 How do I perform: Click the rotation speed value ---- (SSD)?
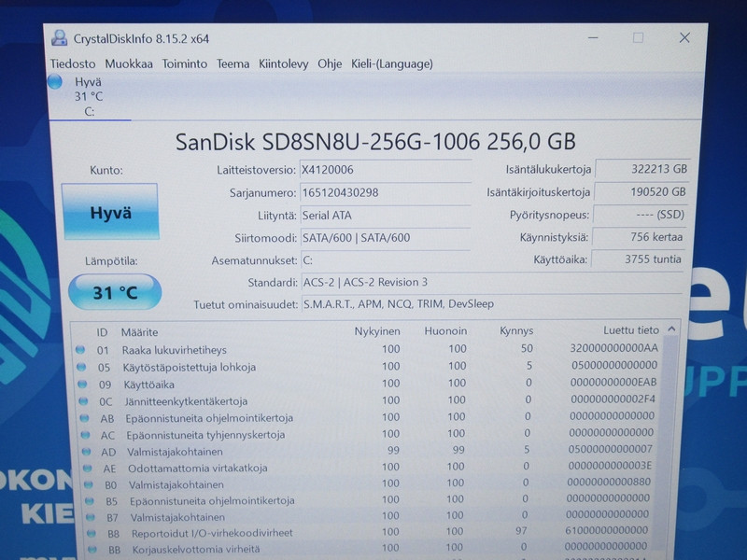(x=640, y=215)
